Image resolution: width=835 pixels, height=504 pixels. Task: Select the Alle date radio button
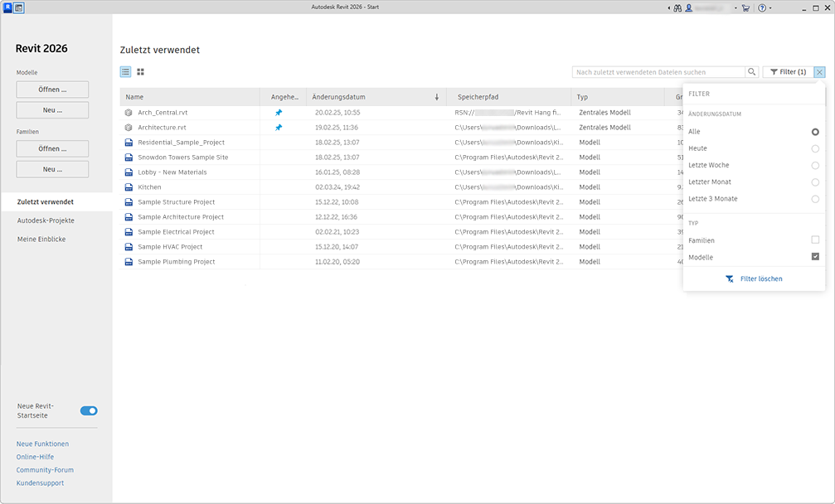[815, 132]
